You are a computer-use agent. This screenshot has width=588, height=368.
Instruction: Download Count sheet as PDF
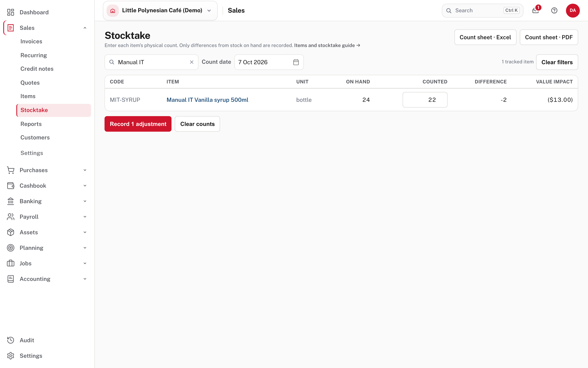tap(549, 37)
